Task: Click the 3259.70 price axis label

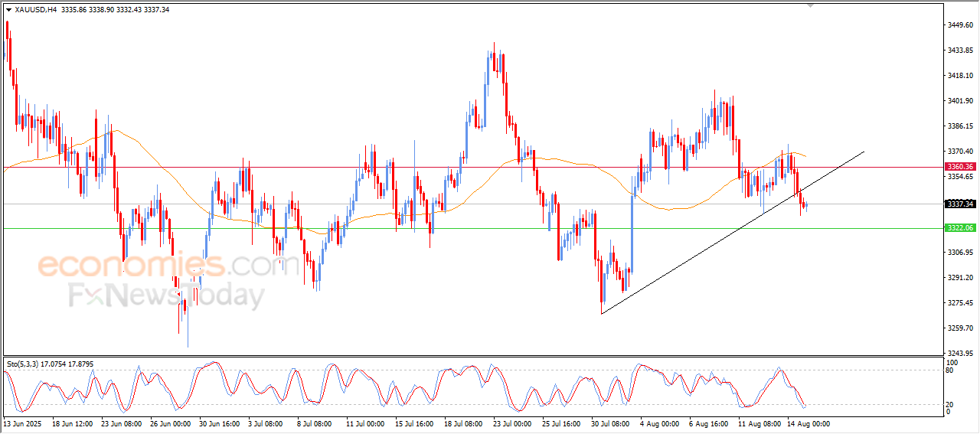Action: pyautogui.click(x=959, y=328)
